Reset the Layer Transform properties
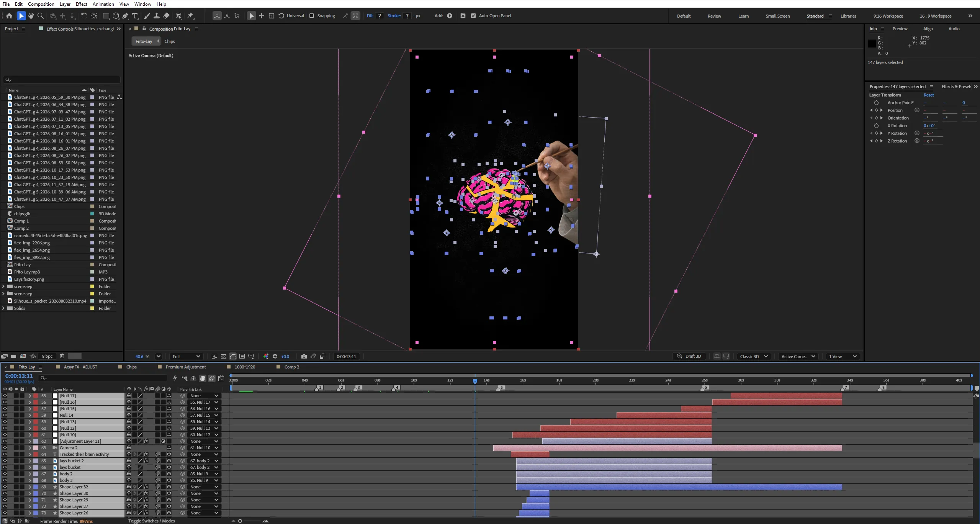 [929, 95]
